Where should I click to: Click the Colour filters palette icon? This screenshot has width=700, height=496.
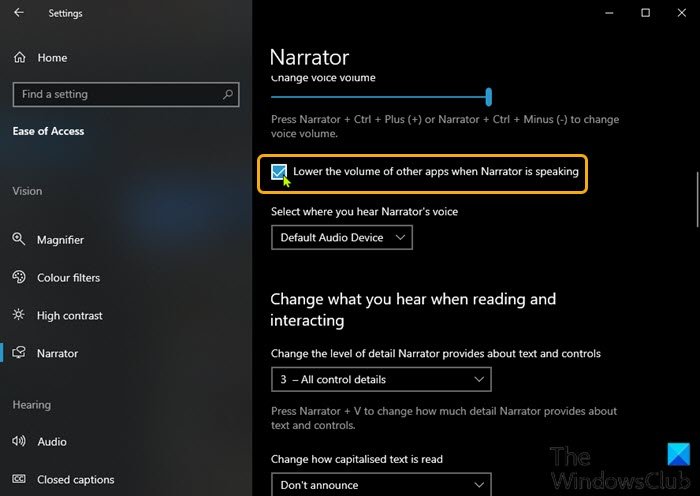click(x=19, y=277)
